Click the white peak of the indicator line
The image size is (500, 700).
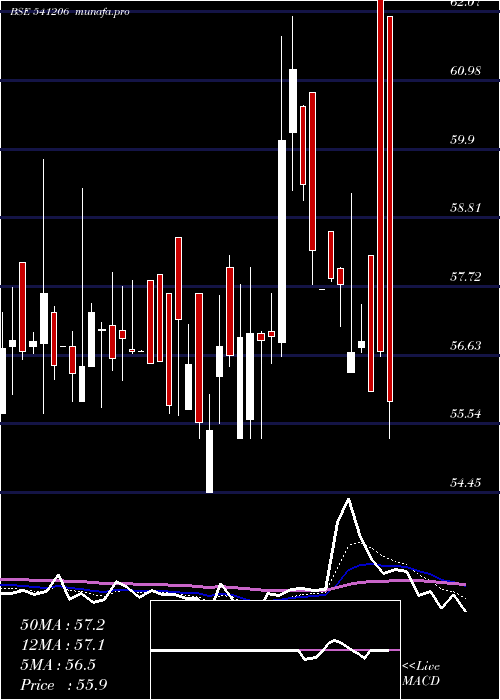348,500
